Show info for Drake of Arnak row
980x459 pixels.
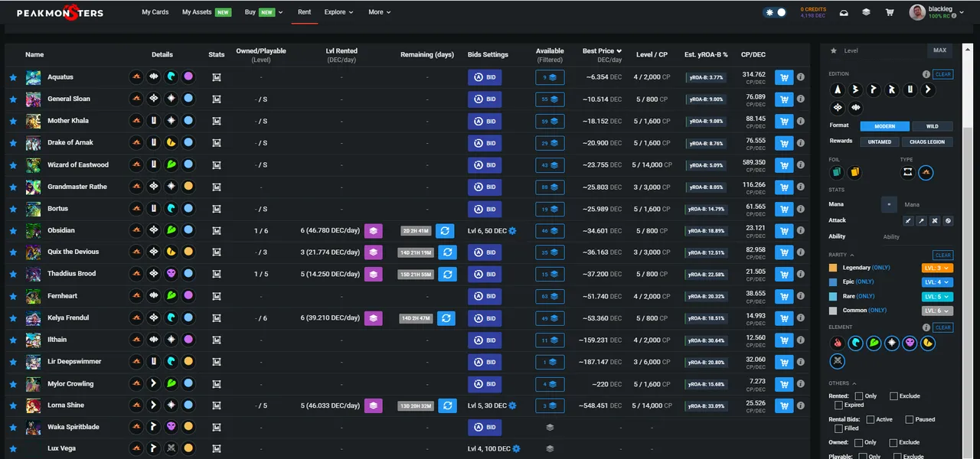coord(801,143)
